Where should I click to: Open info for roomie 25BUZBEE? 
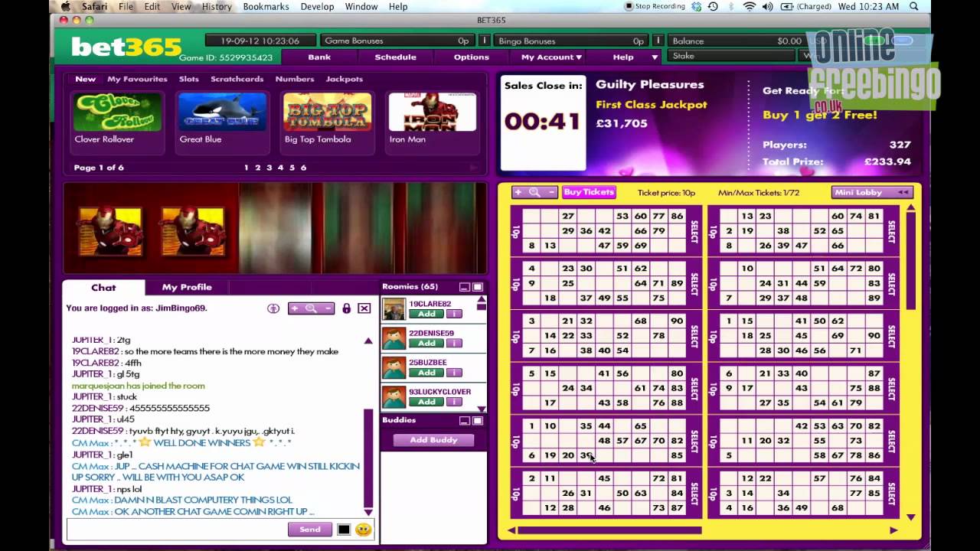pyautogui.click(x=454, y=373)
